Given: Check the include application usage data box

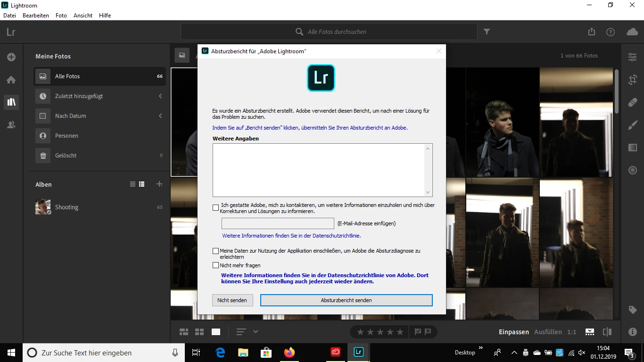Looking at the screenshot, I should coord(216,251).
